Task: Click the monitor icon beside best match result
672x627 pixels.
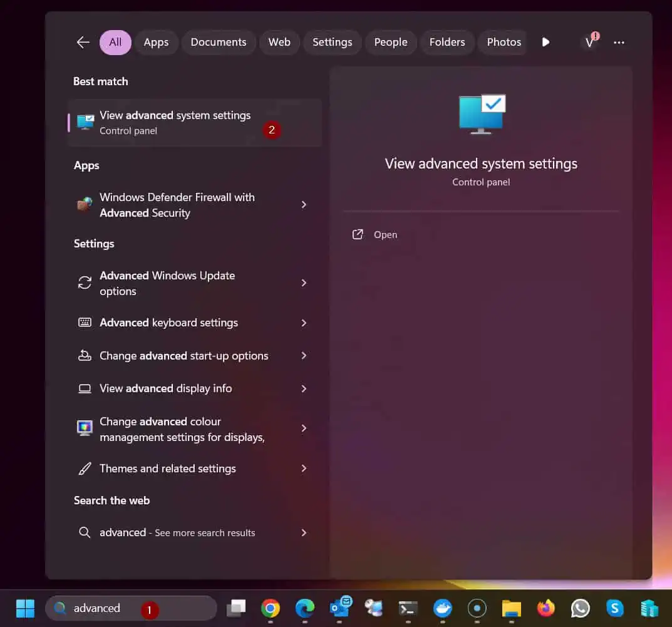Action: pyautogui.click(x=85, y=122)
